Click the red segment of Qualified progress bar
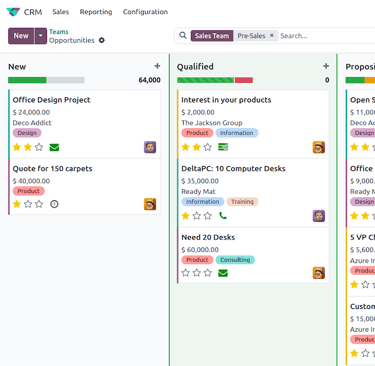 [x=244, y=80]
